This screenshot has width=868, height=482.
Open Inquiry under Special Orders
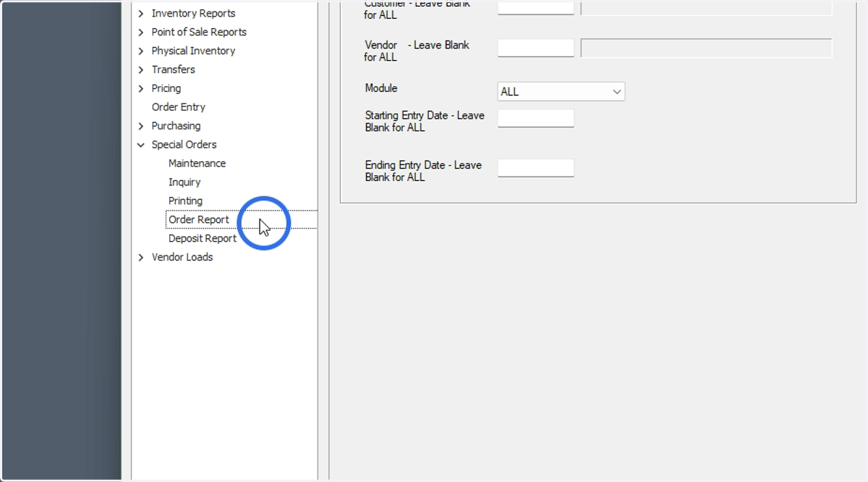click(184, 182)
